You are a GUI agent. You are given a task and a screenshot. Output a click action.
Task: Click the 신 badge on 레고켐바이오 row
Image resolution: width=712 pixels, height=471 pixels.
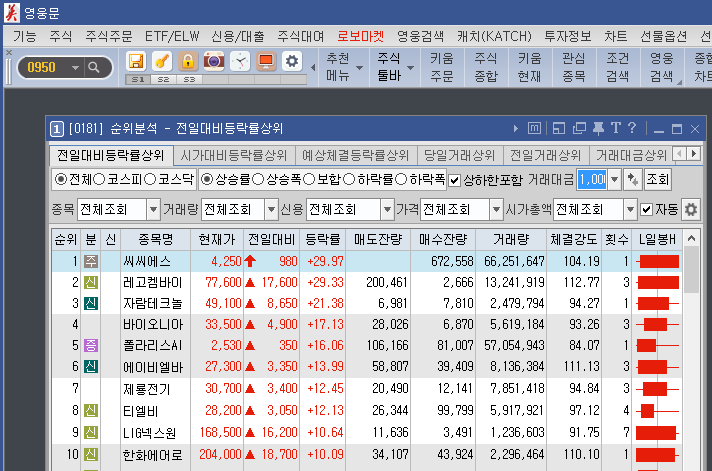tap(91, 283)
